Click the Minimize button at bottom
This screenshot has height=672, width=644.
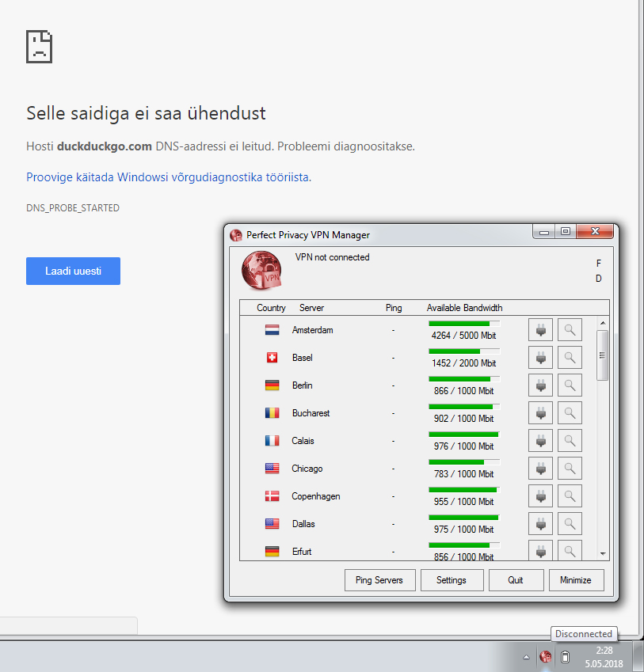coord(576,580)
